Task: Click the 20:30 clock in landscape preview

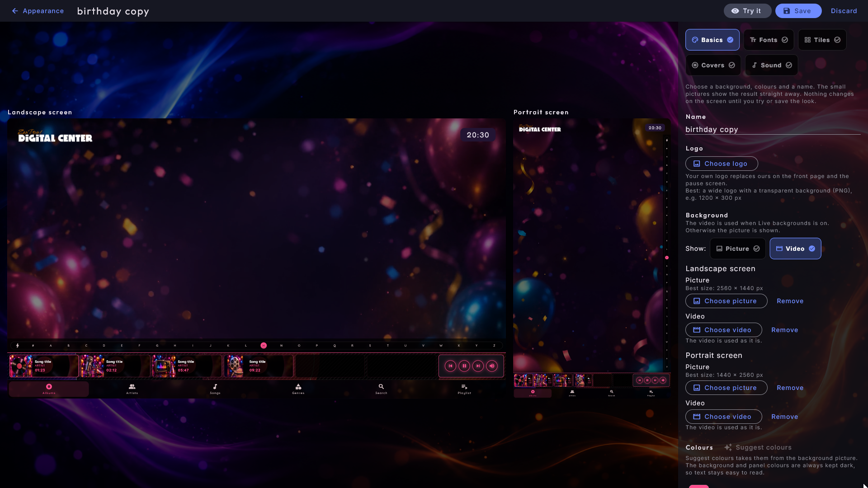Action: coord(478,135)
